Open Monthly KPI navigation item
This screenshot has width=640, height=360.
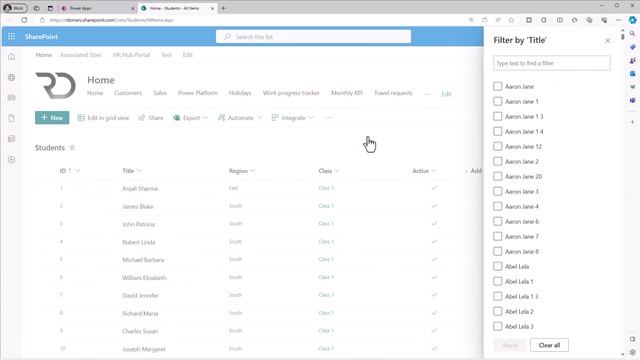pyautogui.click(x=347, y=93)
